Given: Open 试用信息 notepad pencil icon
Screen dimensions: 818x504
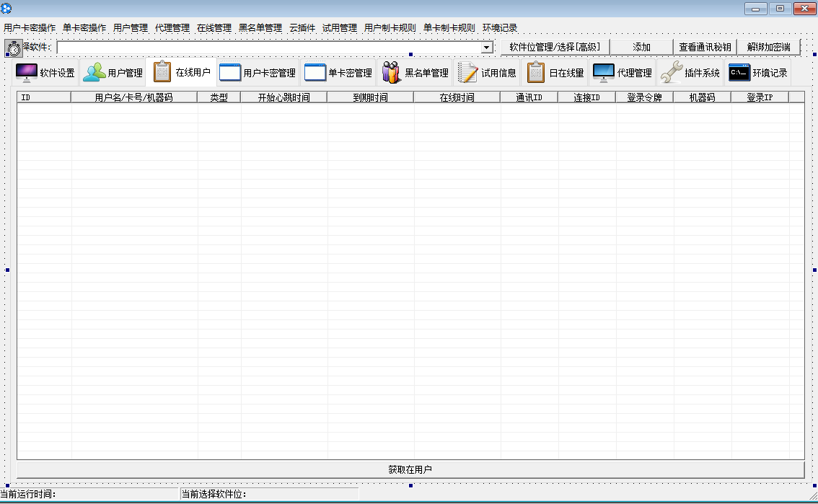Looking at the screenshot, I should point(468,73).
